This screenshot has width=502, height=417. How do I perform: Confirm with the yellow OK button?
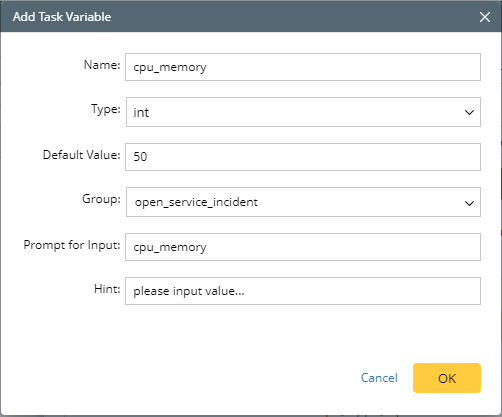point(447,378)
